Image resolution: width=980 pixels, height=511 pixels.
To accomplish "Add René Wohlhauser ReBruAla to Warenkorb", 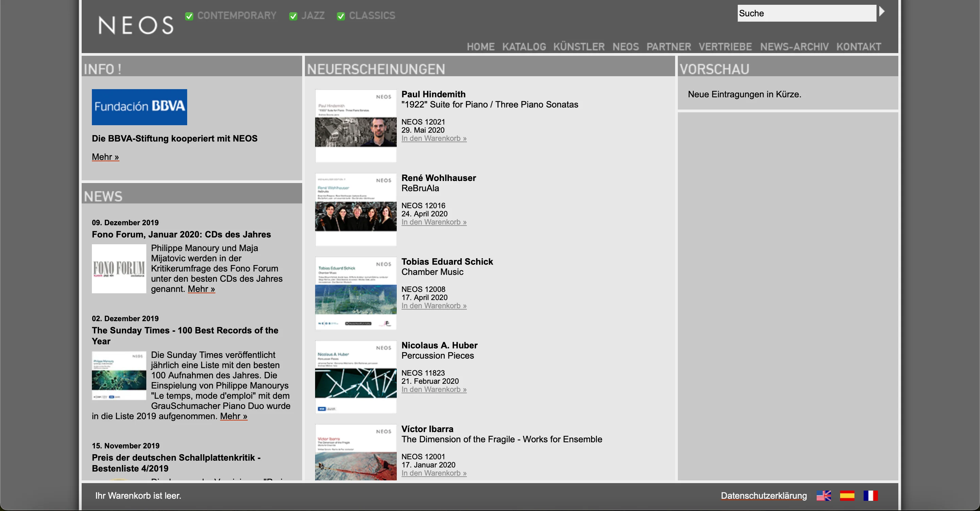I will tap(434, 222).
